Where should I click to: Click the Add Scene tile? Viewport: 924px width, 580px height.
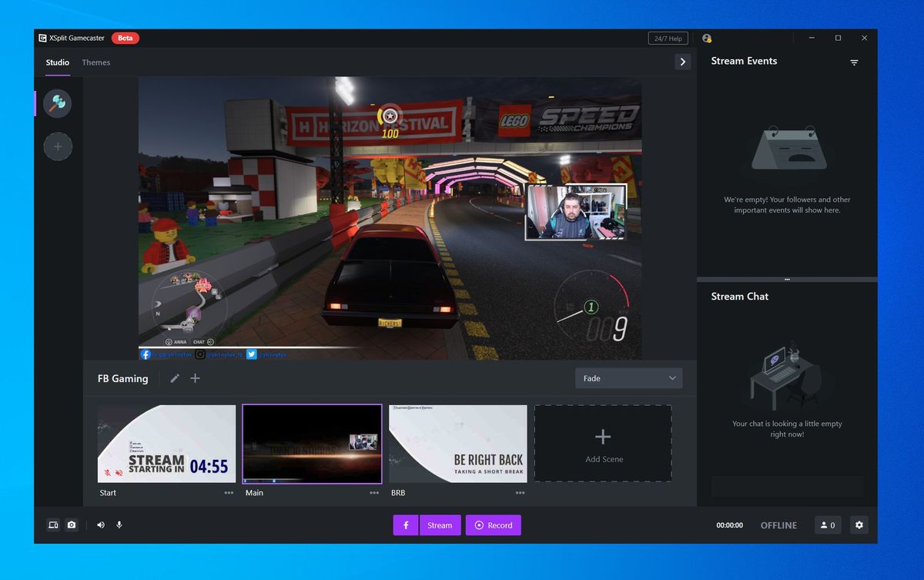[x=603, y=444]
